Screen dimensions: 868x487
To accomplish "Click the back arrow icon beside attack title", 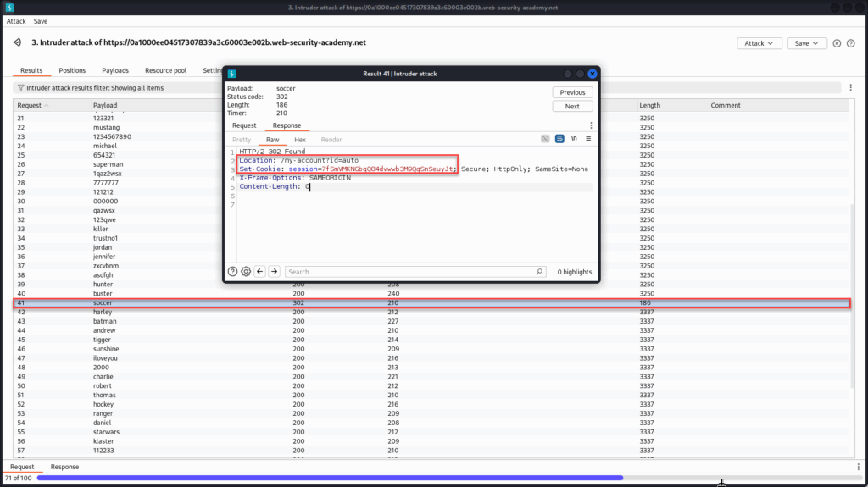I will coord(18,42).
